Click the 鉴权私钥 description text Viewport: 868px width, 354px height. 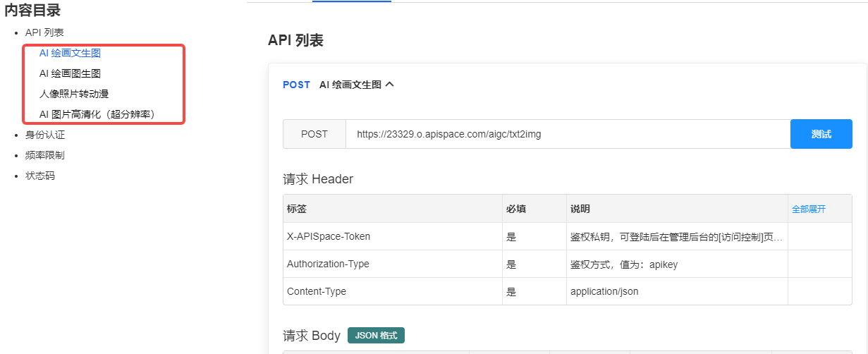click(x=676, y=236)
